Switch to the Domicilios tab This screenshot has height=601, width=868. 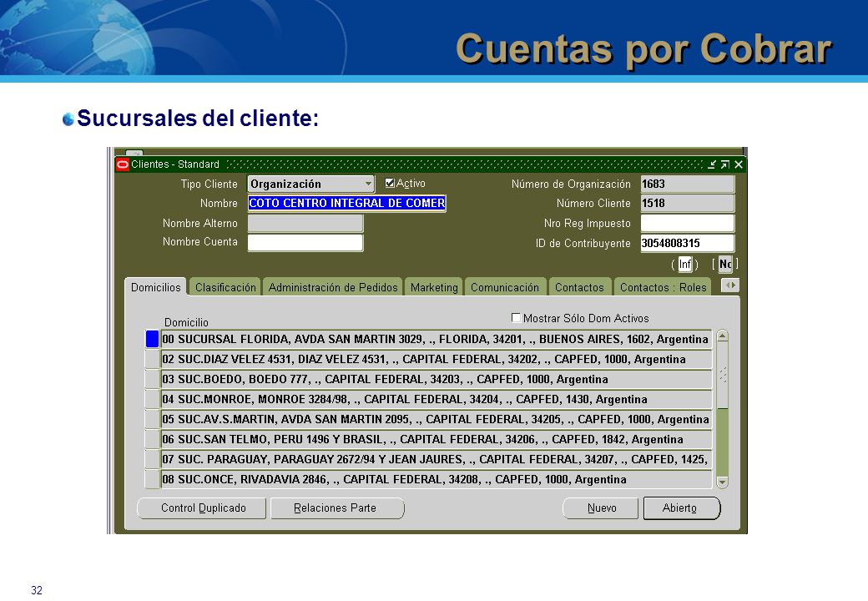(155, 287)
